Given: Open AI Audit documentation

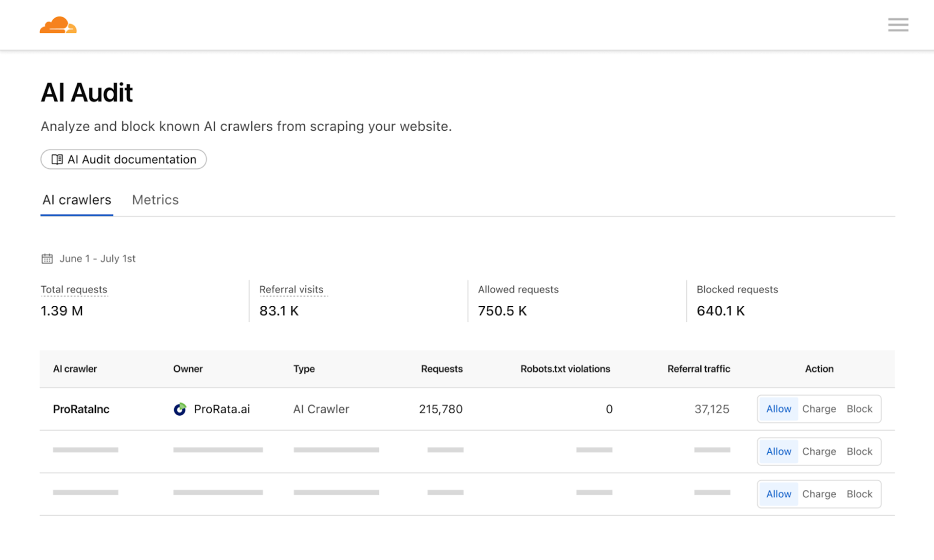Looking at the screenshot, I should click(124, 159).
